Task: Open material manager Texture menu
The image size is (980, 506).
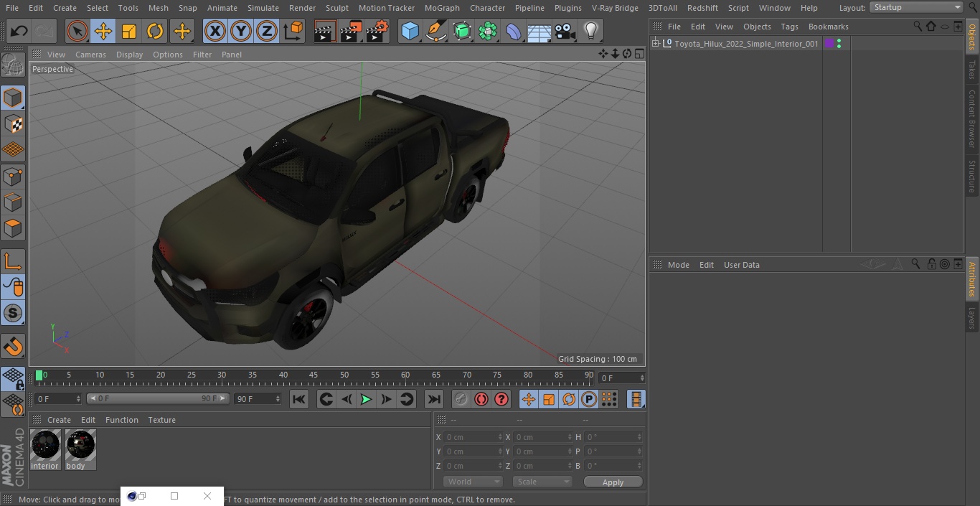Action: [x=161, y=420]
